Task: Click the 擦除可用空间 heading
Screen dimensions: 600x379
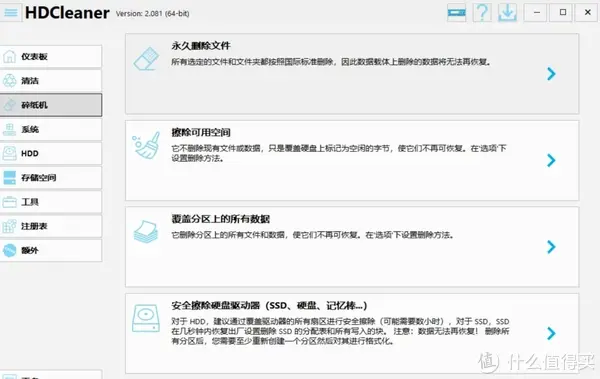Action: (201, 132)
